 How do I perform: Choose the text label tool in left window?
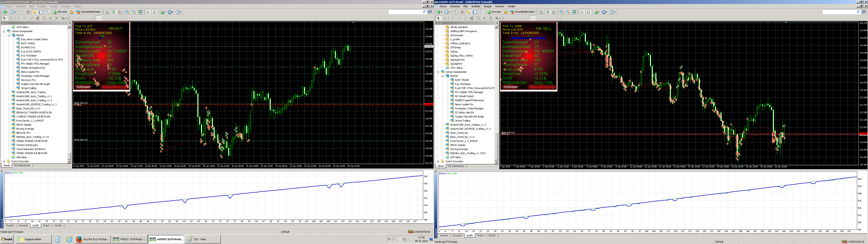pos(50,18)
